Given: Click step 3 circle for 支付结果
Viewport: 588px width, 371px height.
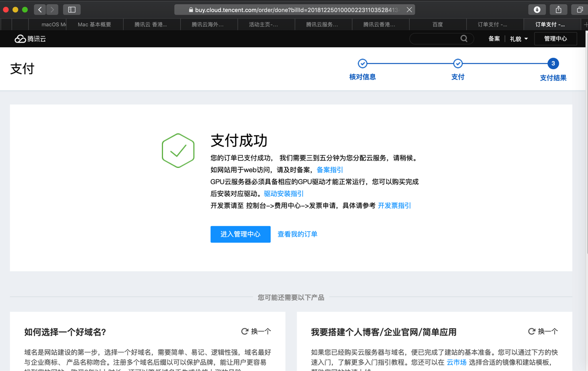Looking at the screenshot, I should tap(553, 63).
